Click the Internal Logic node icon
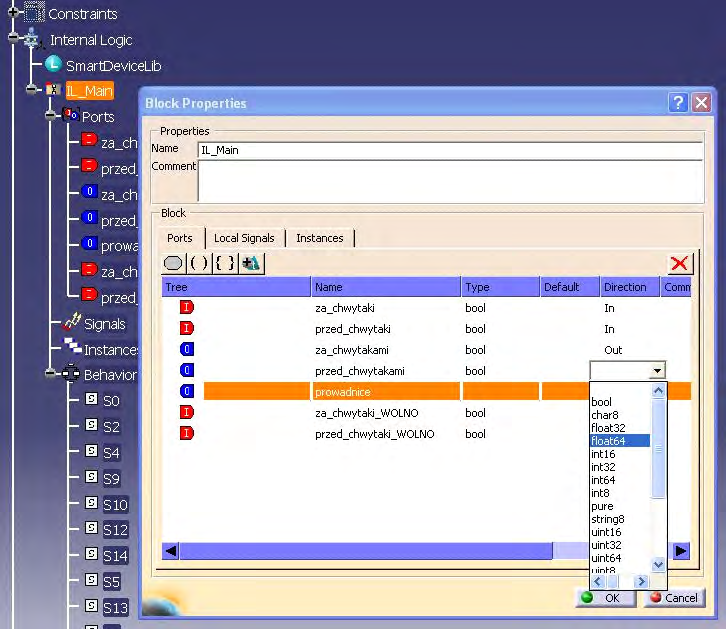Image resolution: width=726 pixels, height=629 pixels. [32, 38]
